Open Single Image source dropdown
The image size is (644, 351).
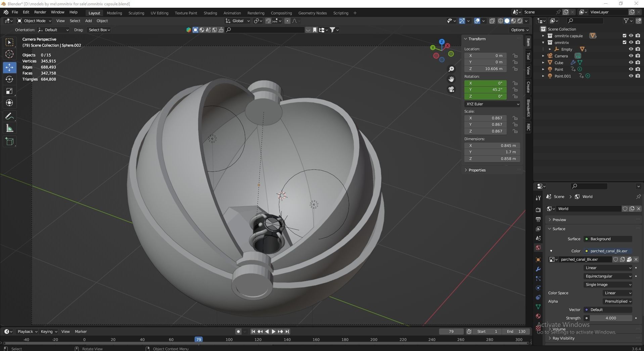point(608,285)
